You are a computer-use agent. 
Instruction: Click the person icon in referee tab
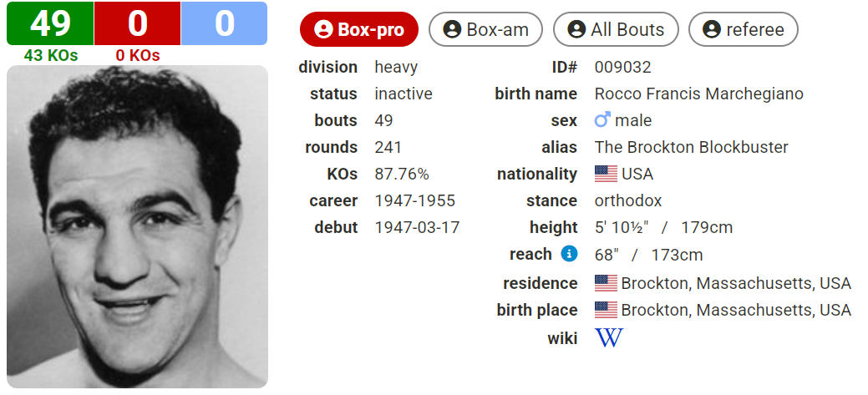pyautogui.click(x=712, y=30)
